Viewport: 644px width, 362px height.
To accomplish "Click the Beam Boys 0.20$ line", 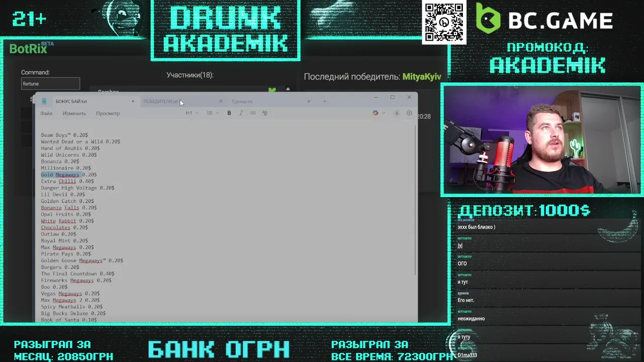I will point(64,135).
